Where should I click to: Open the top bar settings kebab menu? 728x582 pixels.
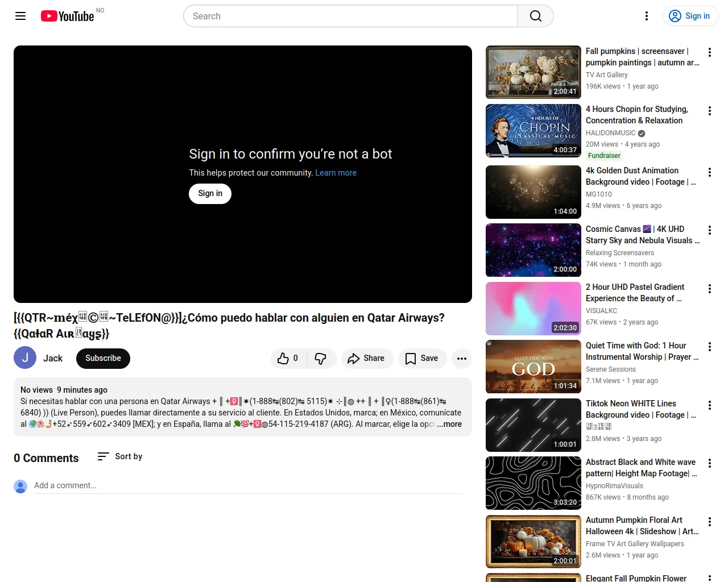(646, 16)
